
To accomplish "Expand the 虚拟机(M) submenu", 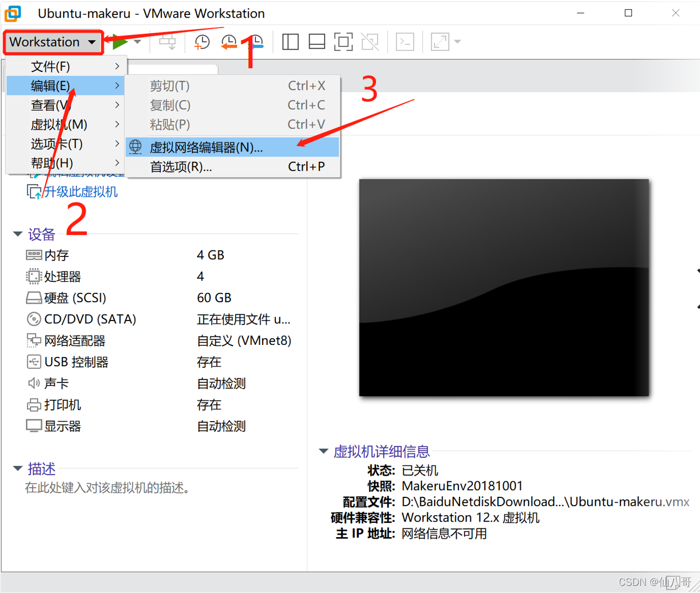I will click(x=59, y=124).
